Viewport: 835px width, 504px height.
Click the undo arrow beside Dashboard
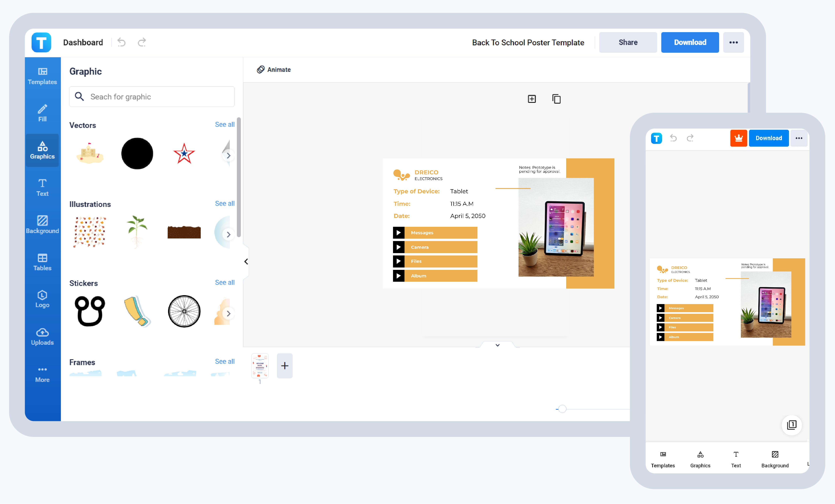click(121, 42)
